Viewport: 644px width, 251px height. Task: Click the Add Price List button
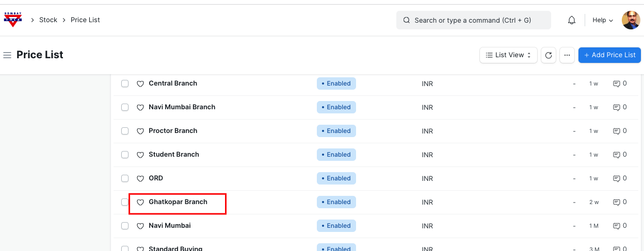pyautogui.click(x=609, y=55)
